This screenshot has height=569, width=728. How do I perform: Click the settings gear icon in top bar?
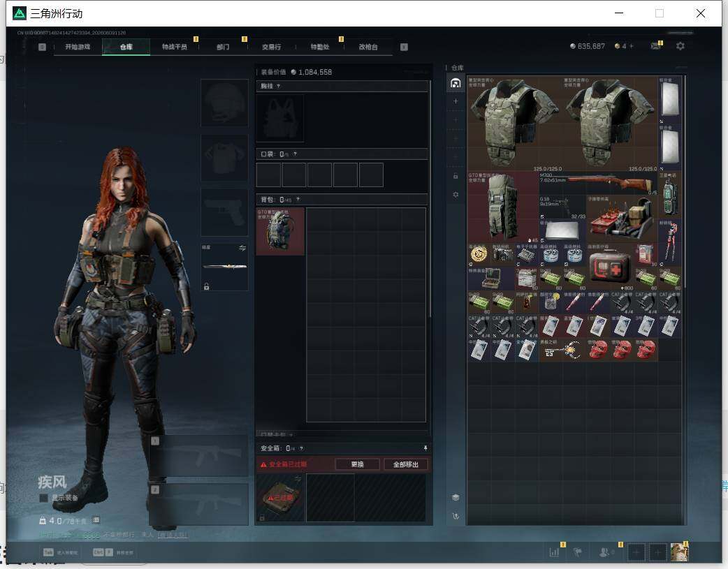[680, 46]
